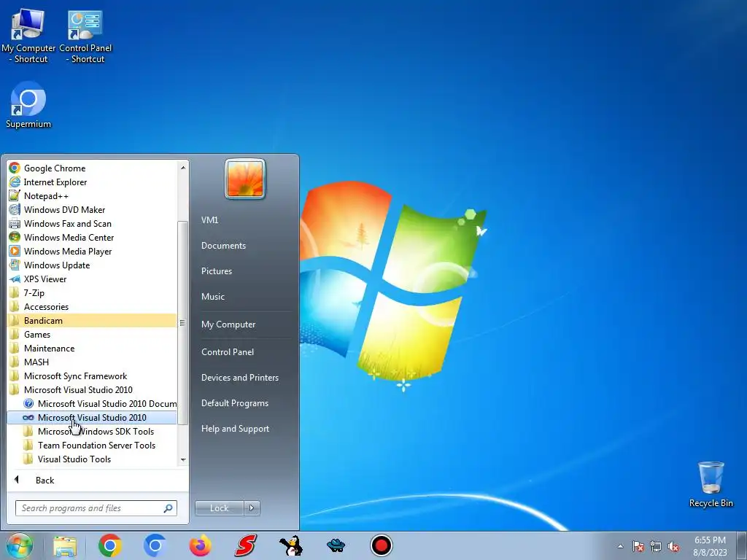Open My Computer from the Start menu
The image size is (747, 560).
(x=228, y=324)
